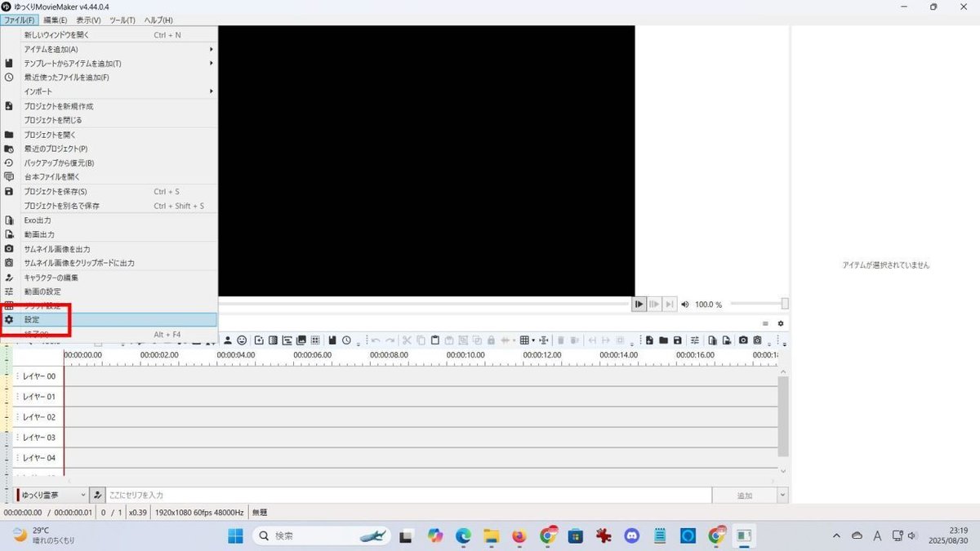
Task: Toggle the item lock icon
Action: point(491,340)
